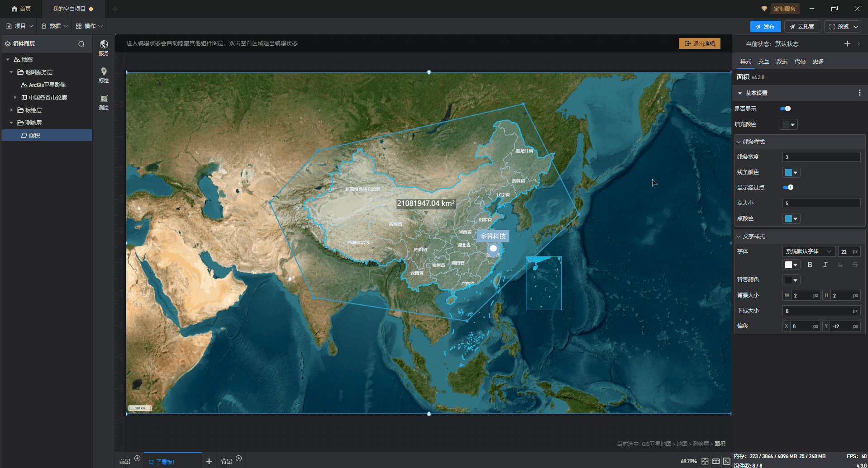Switch to the 样式 tab
The width and height of the screenshot is (868, 468).
[745, 61]
